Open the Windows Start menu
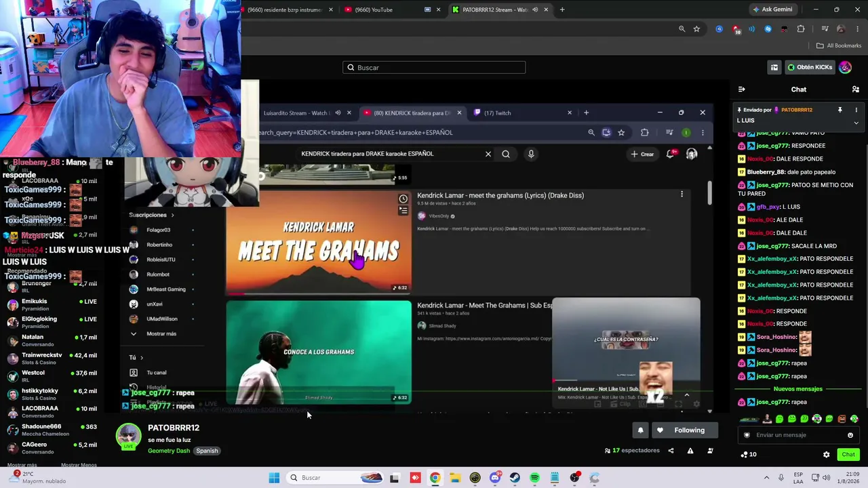 tap(274, 478)
